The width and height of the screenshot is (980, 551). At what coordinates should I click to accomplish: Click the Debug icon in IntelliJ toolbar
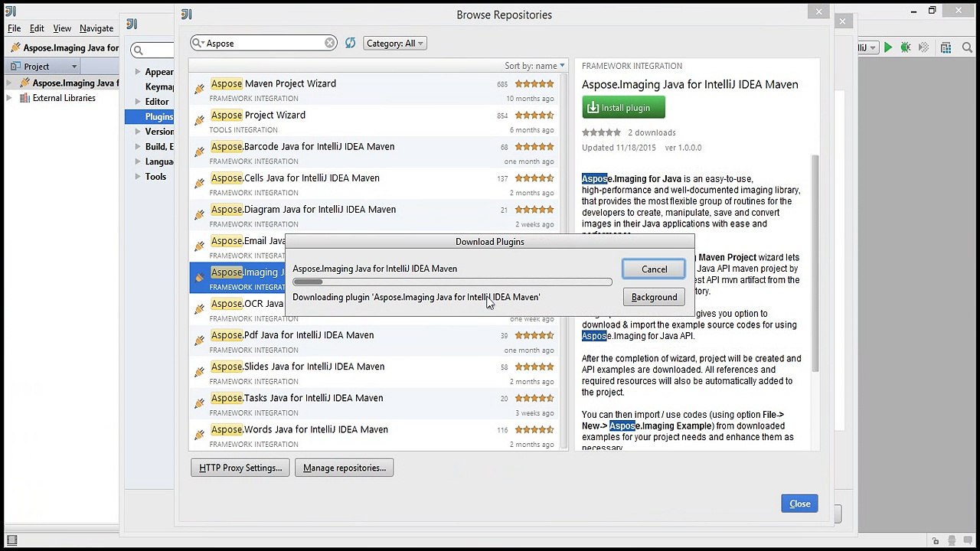pyautogui.click(x=906, y=47)
